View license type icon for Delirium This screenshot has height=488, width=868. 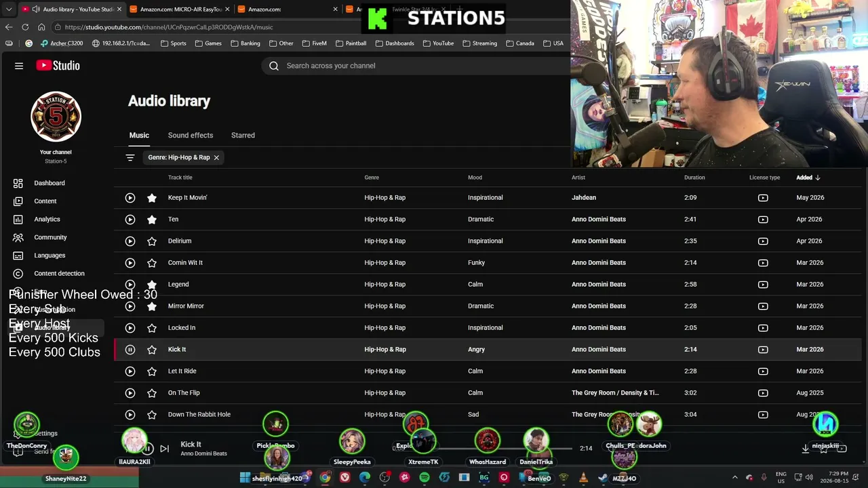pyautogui.click(x=763, y=241)
